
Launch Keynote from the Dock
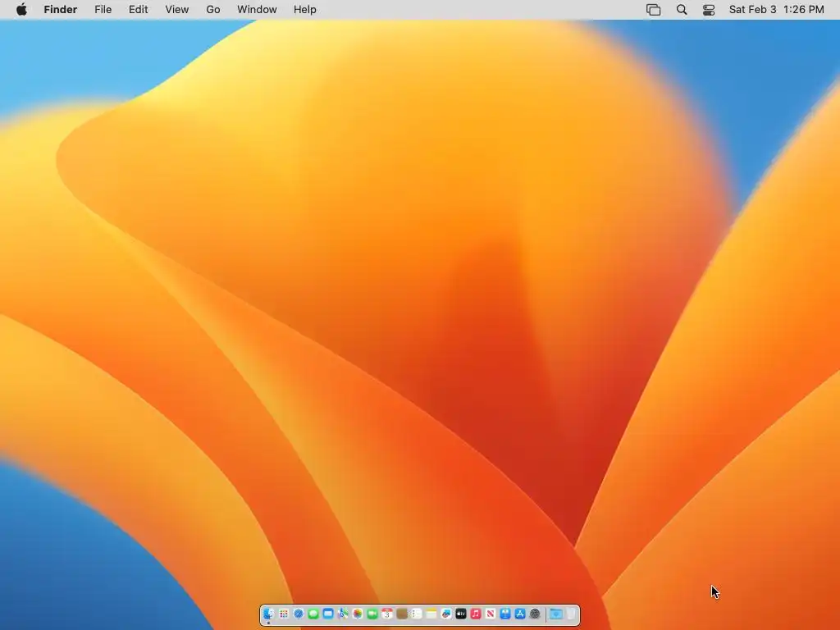(505, 614)
